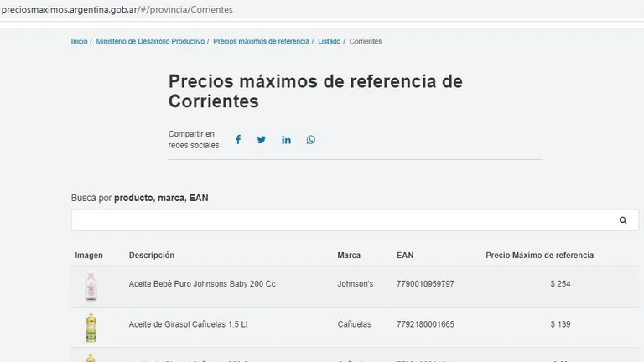
Task: Select the Imagen column header
Action: 89,256
